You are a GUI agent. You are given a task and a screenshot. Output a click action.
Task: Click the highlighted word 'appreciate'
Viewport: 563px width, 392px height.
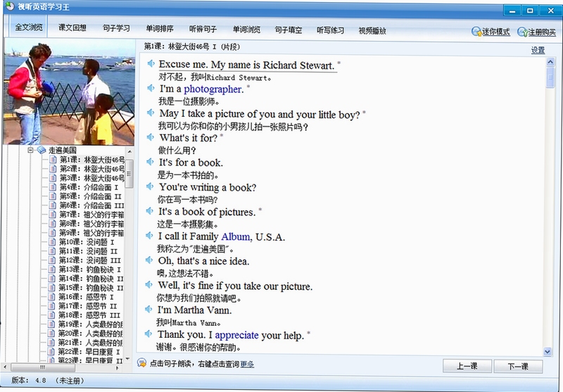click(x=236, y=335)
